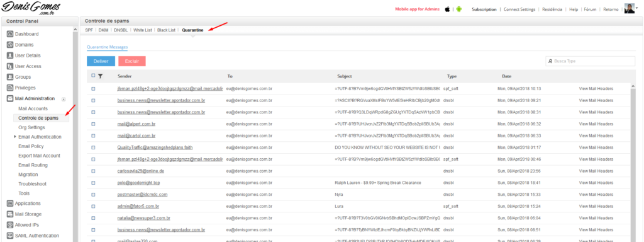Open the Apple iOS admin app icon
This screenshot has height=242, width=644.
point(447,9)
